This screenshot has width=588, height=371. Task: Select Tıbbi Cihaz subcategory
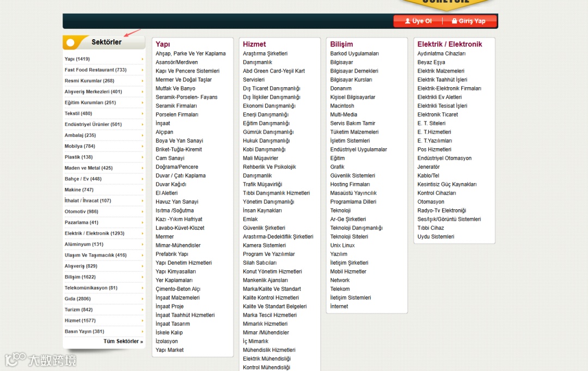coord(431,228)
